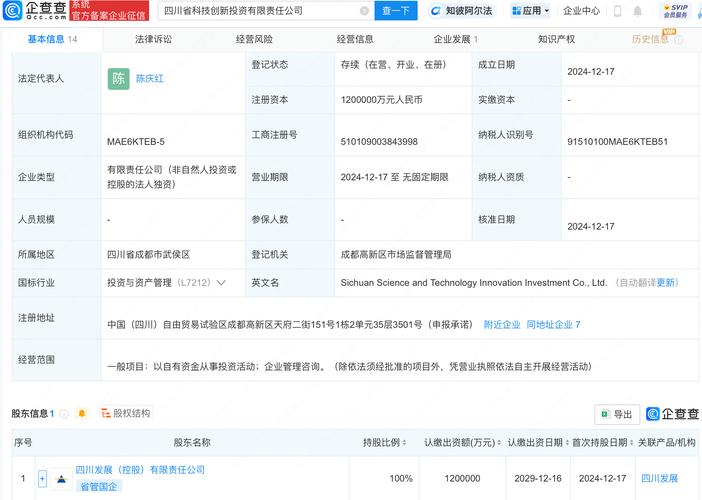Screen dimensions: 702x500
Task: Click the 1200000万元人民币 registered capital value
Action: coord(381,100)
